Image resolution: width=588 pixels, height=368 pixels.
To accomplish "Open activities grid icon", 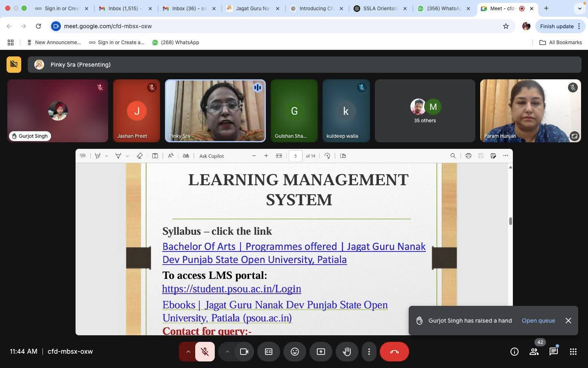I will [573, 352].
